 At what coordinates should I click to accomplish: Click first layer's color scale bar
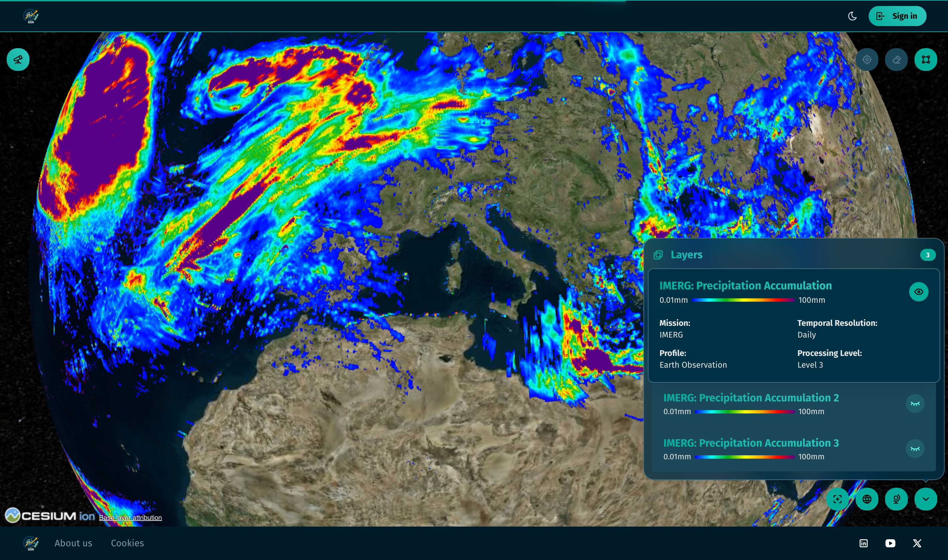(x=743, y=300)
